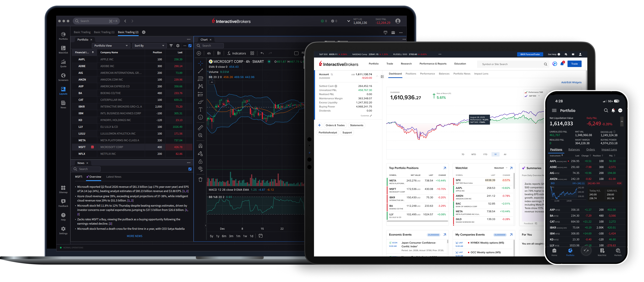Open the Sort By dropdown
Image resolution: width=644 pixels, height=282 pixels.
(149, 46)
